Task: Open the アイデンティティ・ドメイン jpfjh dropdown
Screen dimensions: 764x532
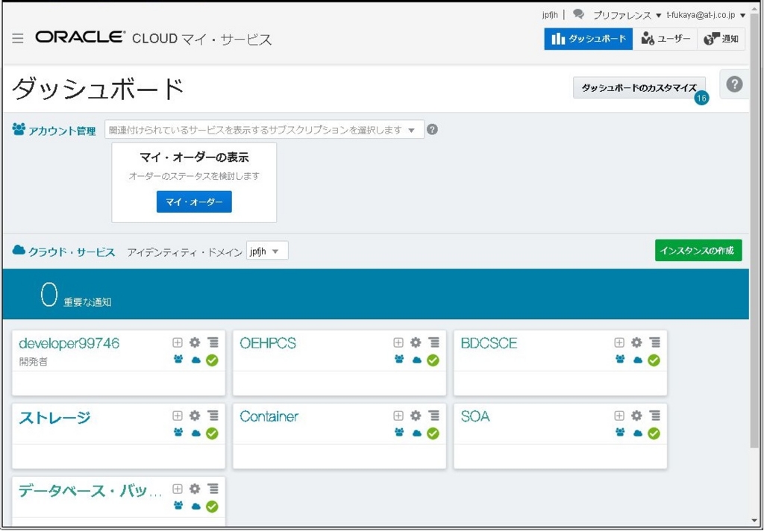Action: [267, 251]
